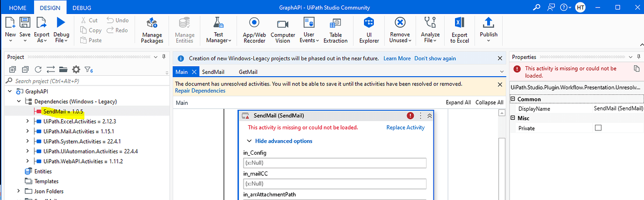
Task: Refresh the Project panel
Action: pyautogui.click(x=38, y=69)
